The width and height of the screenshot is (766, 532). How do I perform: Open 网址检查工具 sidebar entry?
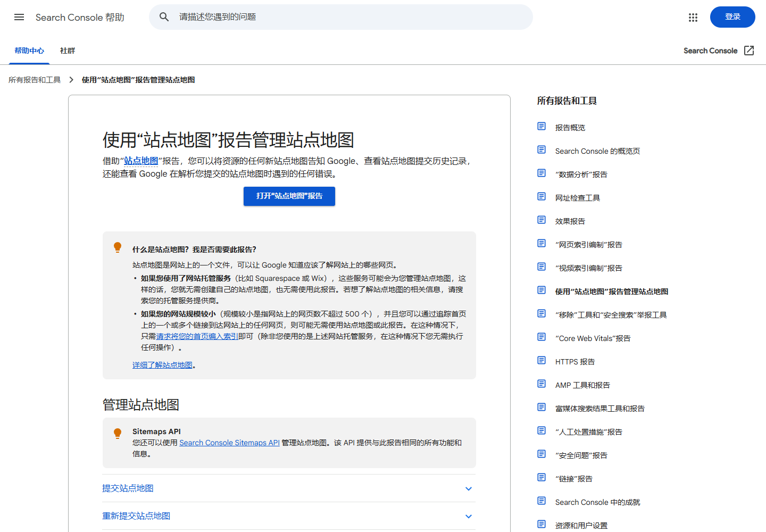click(x=577, y=198)
